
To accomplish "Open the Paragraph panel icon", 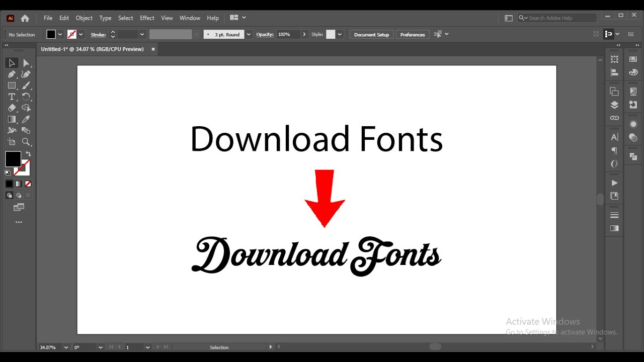I will (614, 150).
